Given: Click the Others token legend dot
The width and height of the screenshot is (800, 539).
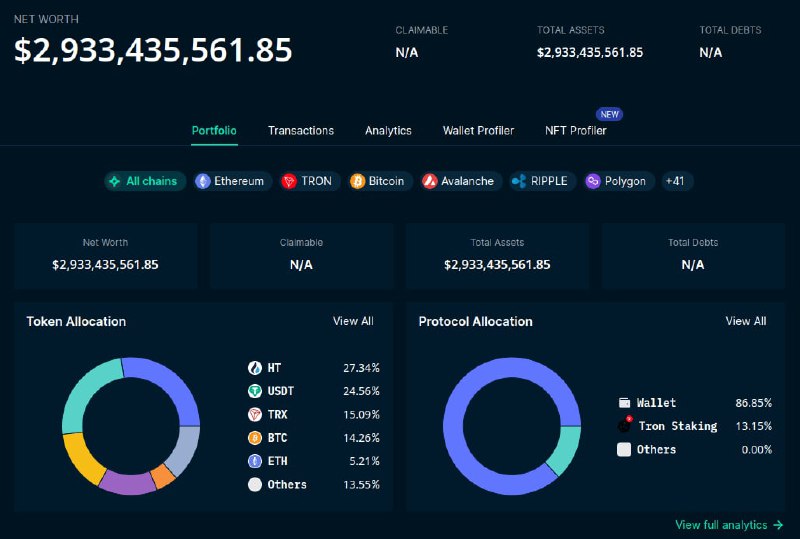Looking at the screenshot, I should pos(255,484).
